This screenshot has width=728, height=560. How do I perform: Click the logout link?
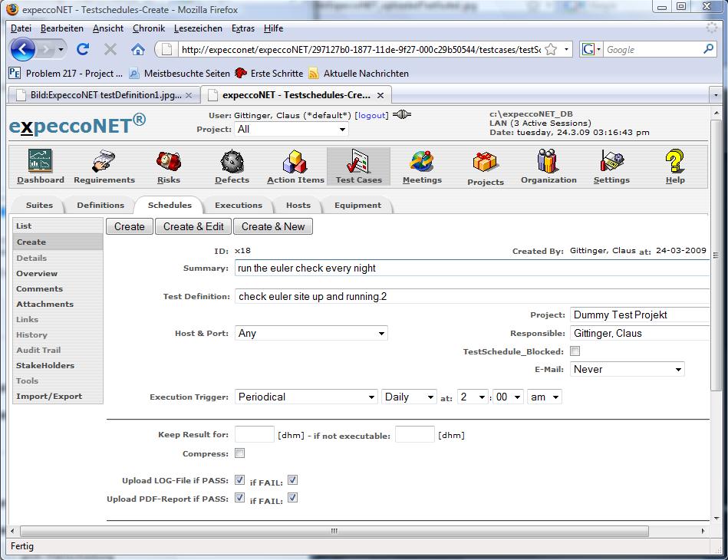tap(371, 115)
